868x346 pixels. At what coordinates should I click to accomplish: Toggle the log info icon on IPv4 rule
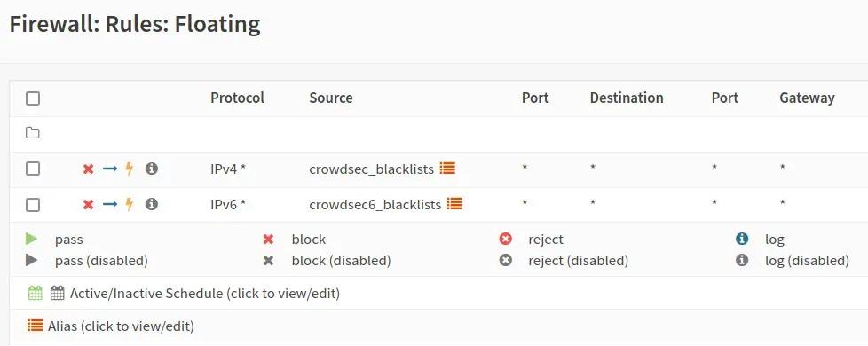point(152,169)
